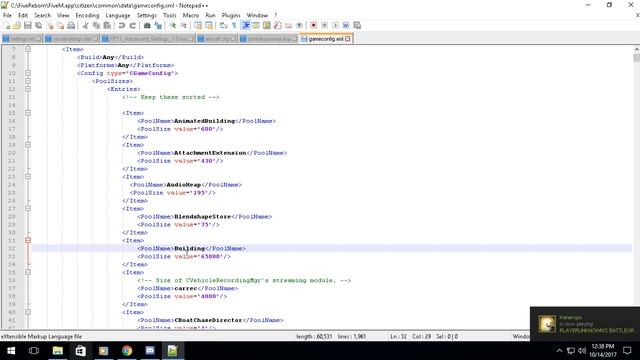640x360 pixels.
Task: Open Find with the binoculars icon
Action: pyautogui.click(x=147, y=25)
